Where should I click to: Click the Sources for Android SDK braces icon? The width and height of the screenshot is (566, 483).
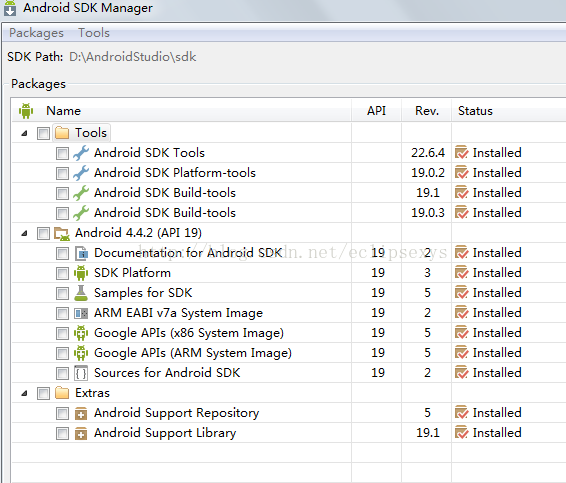pos(81,373)
